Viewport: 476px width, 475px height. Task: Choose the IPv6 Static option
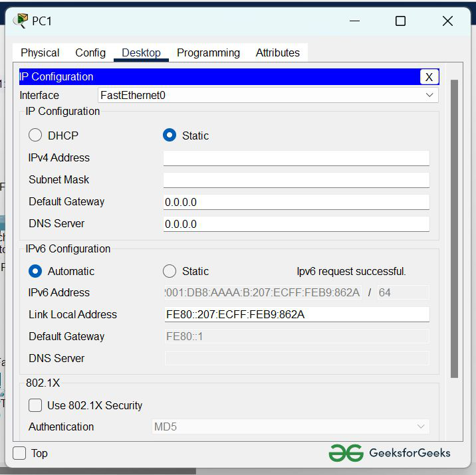coord(170,271)
